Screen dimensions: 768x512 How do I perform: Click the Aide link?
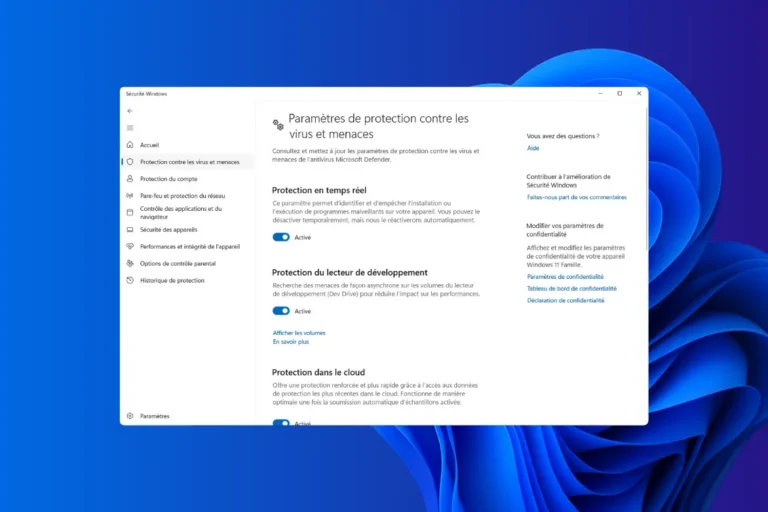coord(533,148)
